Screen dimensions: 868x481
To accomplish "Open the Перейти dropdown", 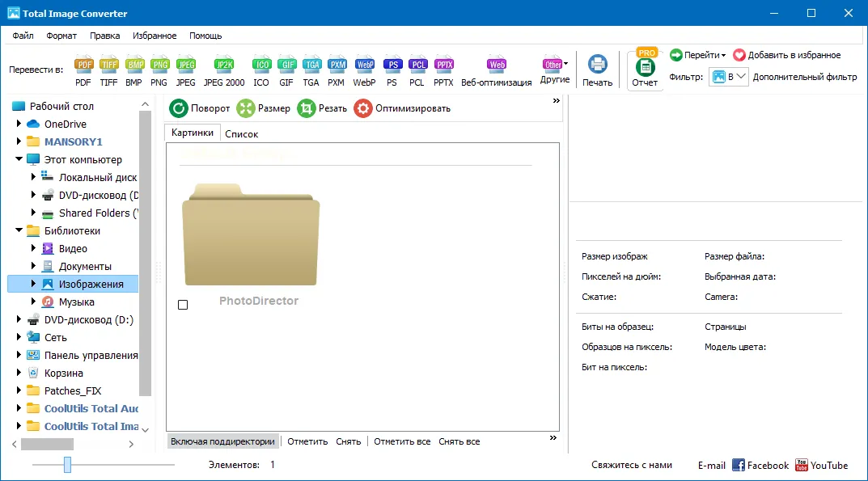I will [x=698, y=55].
